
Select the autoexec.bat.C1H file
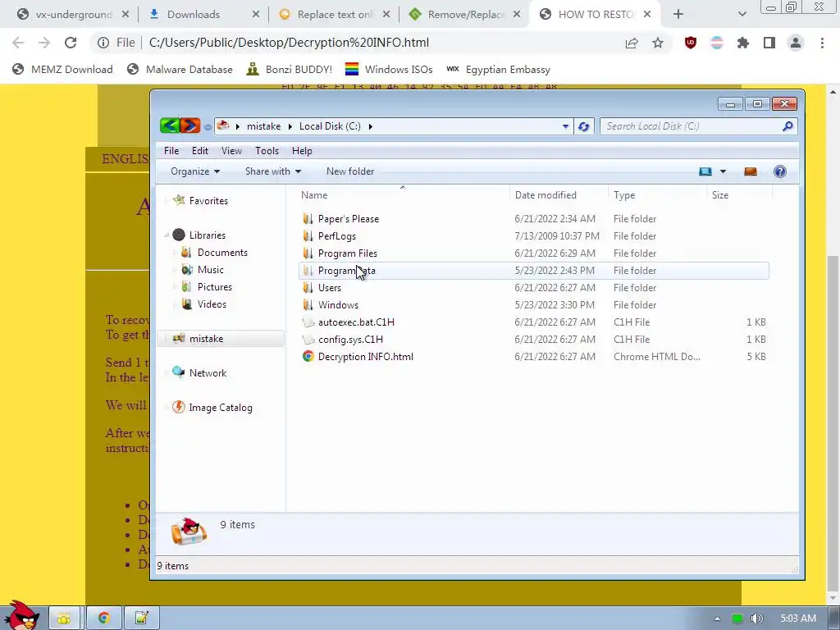pyautogui.click(x=356, y=322)
